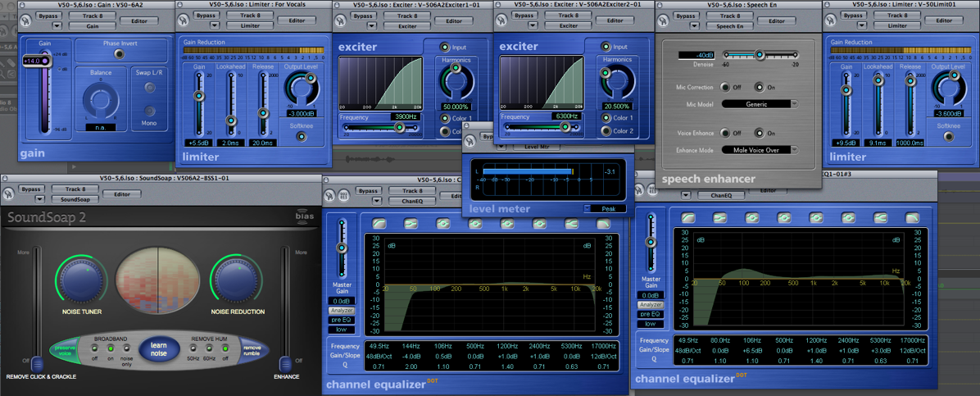The height and width of the screenshot is (396, 980).
Task: Toggle Swap L/R button in Gain plugin
Action: (149, 87)
